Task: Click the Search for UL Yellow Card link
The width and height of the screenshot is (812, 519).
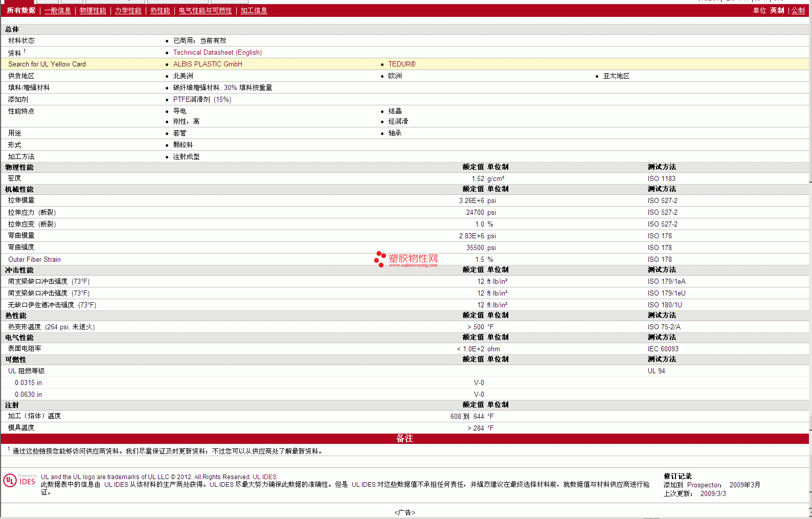Action: 47,64
